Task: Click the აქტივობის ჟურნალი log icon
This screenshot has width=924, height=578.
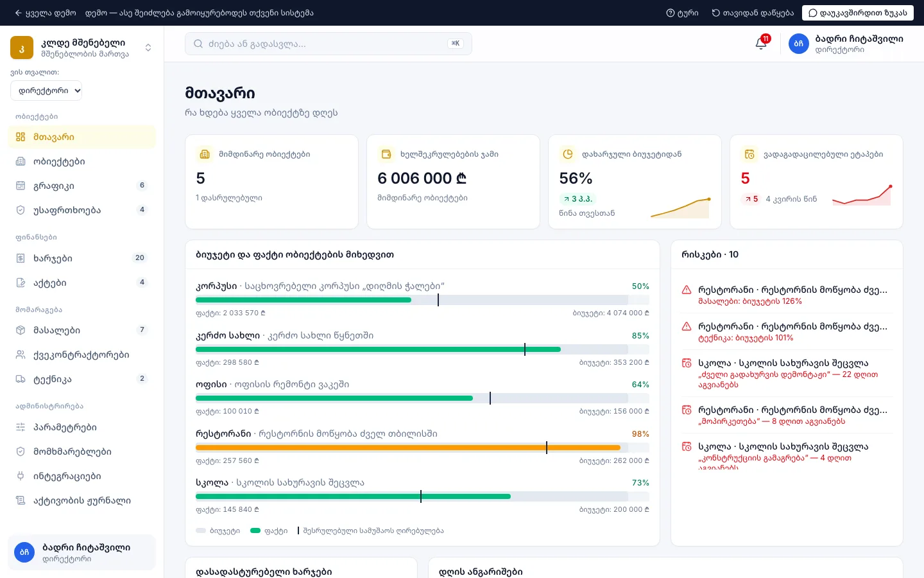Action: 21,500
